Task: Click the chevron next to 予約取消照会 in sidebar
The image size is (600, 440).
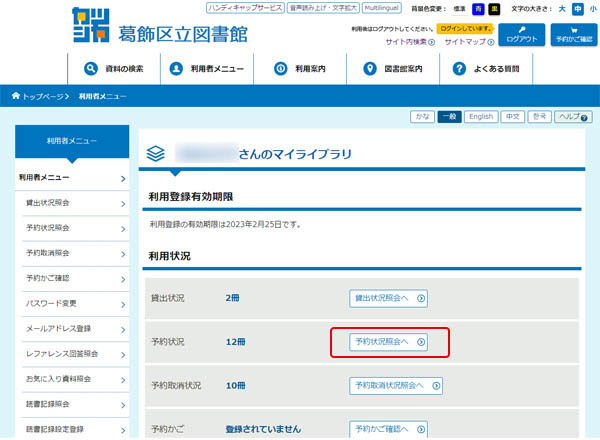Action: click(x=123, y=254)
